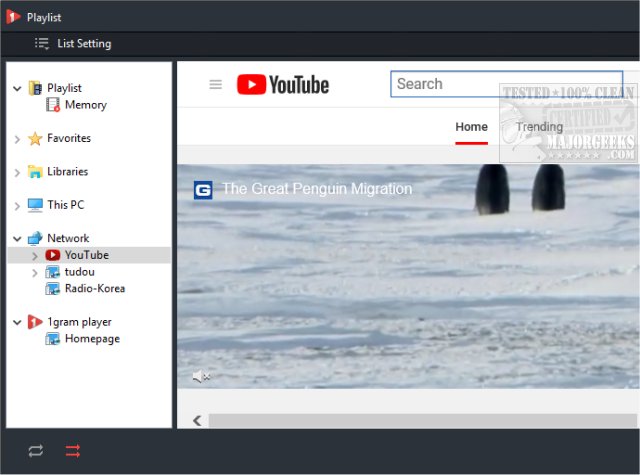Image resolution: width=640 pixels, height=475 pixels.
Task: Toggle the repeat playback button
Action: click(36, 451)
